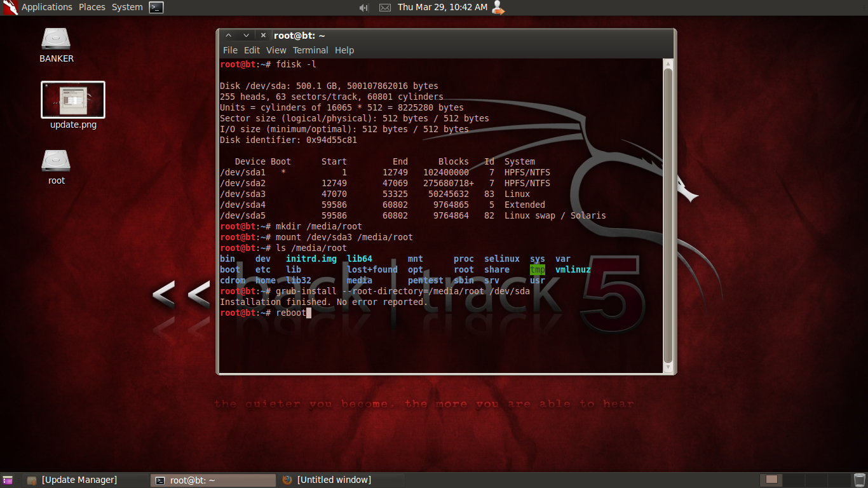Image resolution: width=868 pixels, height=488 pixels.
Task: Open the terminal's Help menu
Action: (344, 50)
